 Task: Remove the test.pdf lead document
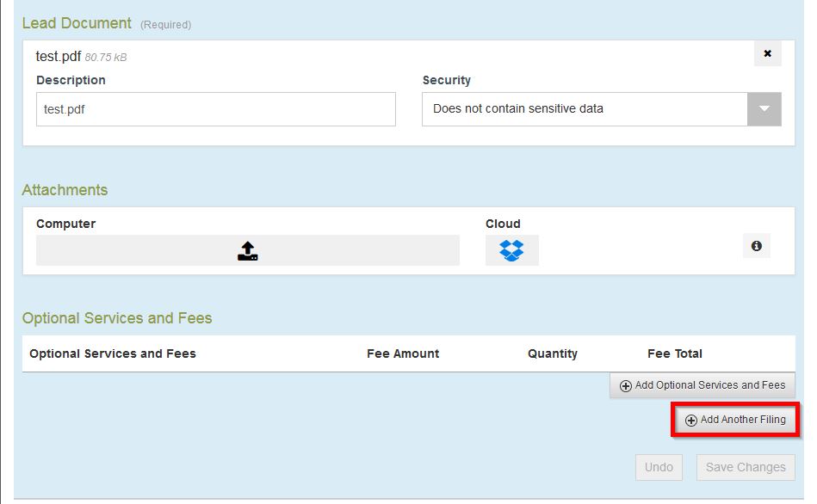767,54
